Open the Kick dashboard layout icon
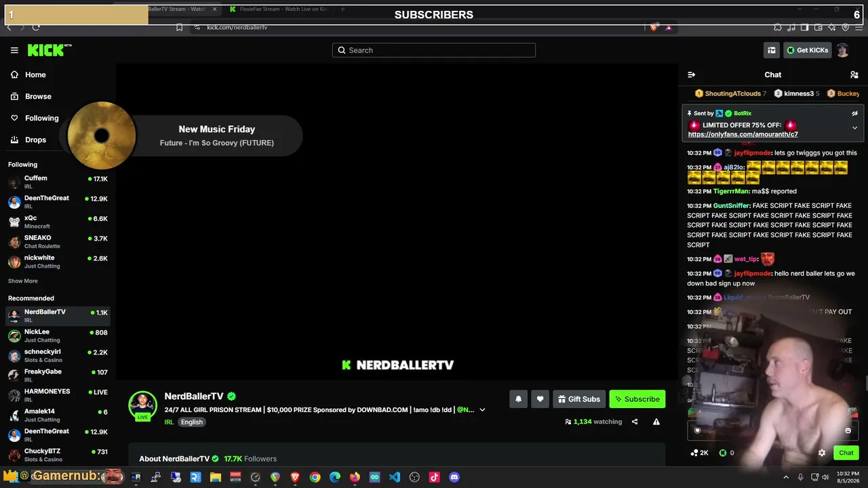 click(772, 50)
